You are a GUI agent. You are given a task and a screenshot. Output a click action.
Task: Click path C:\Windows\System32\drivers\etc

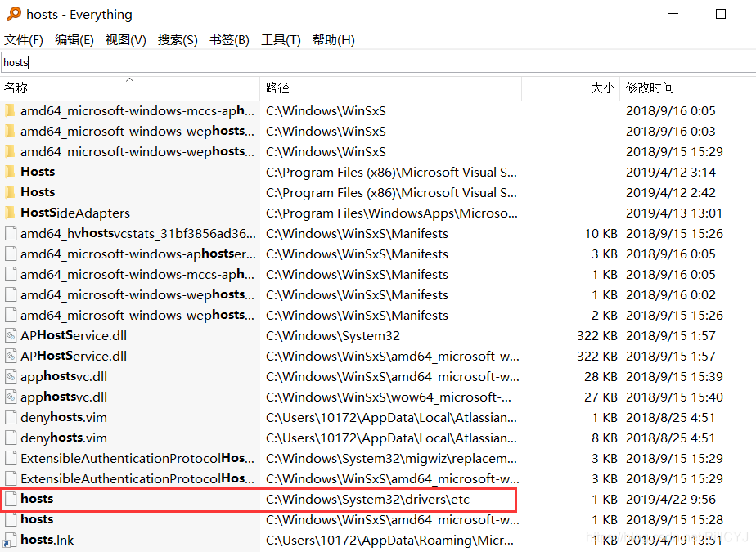pos(367,500)
